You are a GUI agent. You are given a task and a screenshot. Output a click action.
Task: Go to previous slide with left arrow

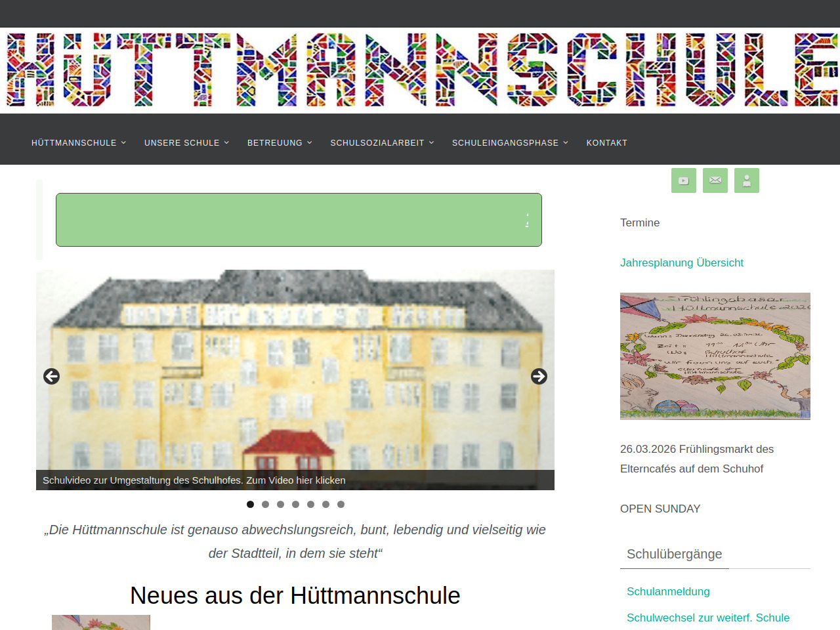pyautogui.click(x=51, y=376)
